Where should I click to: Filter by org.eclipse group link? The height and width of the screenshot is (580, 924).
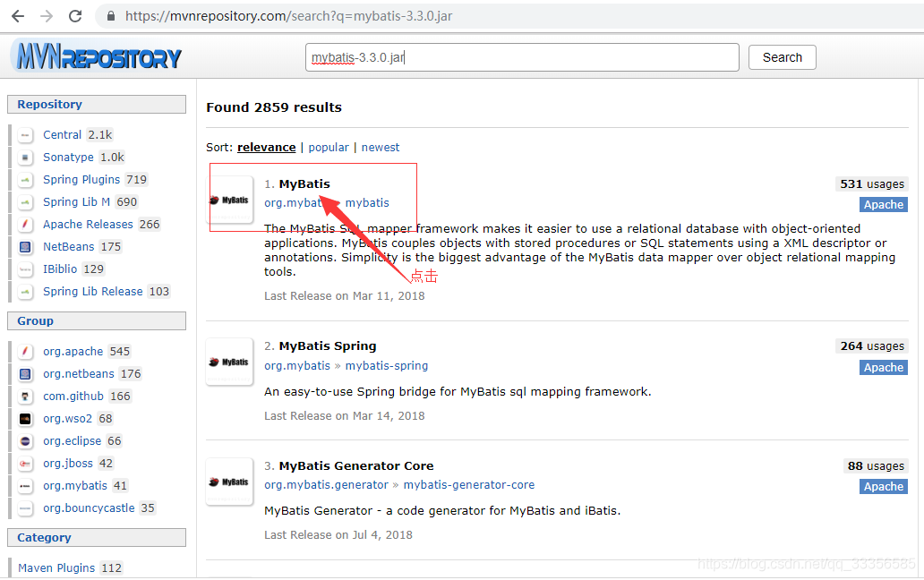click(x=72, y=441)
